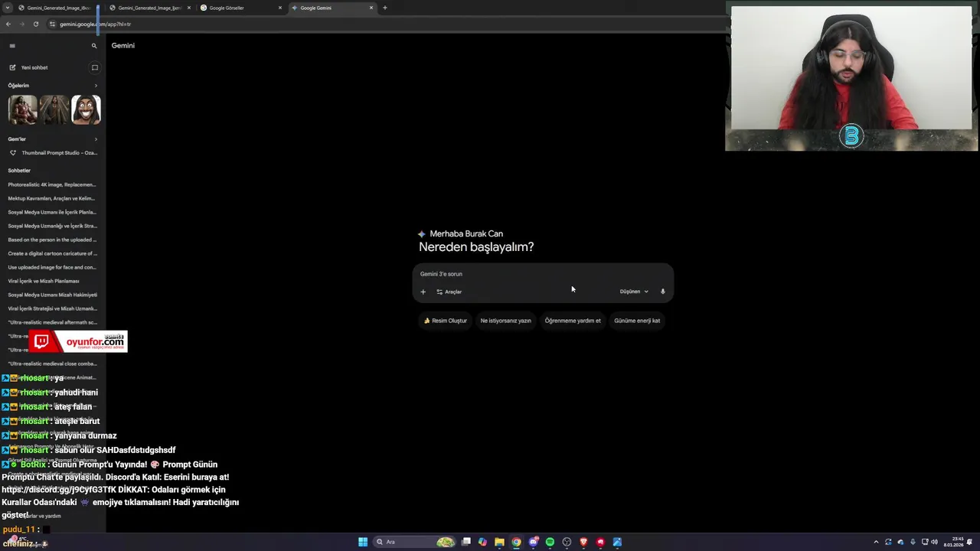The image size is (980, 551).
Task: Open Chrome from the taskbar
Action: pos(516,542)
